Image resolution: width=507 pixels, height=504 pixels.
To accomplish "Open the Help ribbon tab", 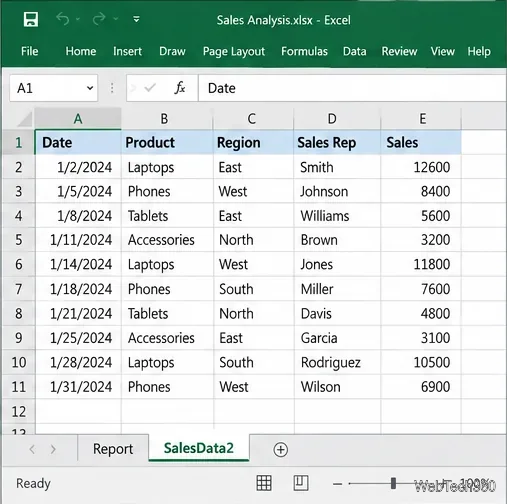I will (x=479, y=51).
